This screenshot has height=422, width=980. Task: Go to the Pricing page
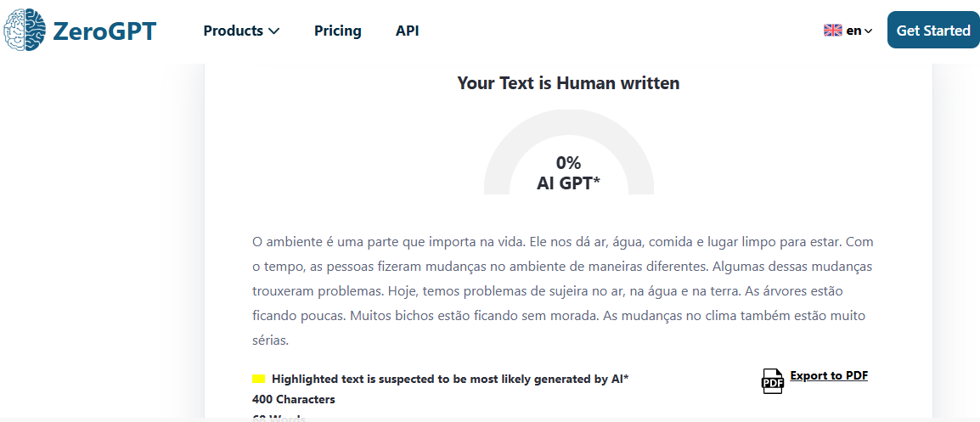click(x=337, y=31)
